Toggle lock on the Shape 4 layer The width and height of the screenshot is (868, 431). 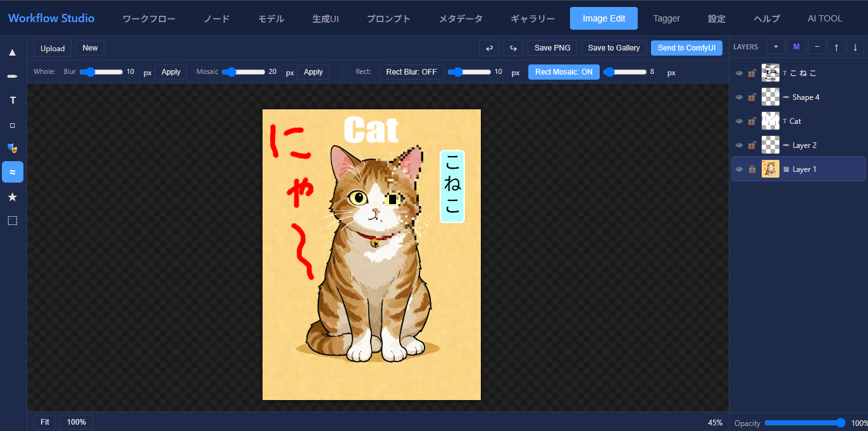click(x=752, y=97)
